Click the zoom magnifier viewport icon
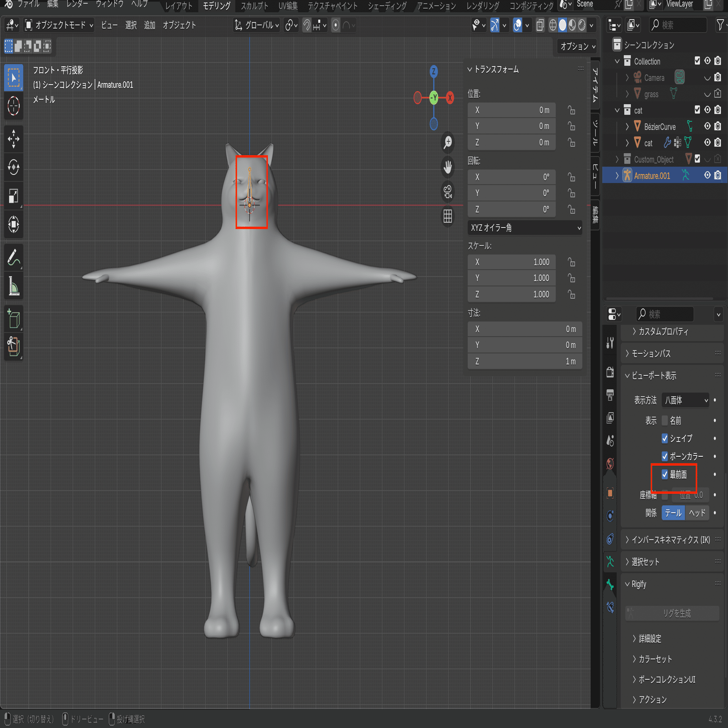Image resolution: width=728 pixels, height=728 pixels. pos(448,142)
